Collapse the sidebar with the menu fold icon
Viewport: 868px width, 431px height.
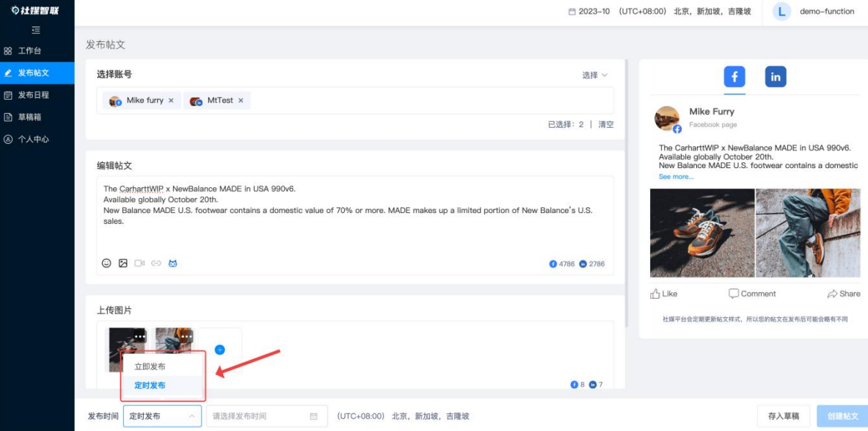(x=36, y=30)
